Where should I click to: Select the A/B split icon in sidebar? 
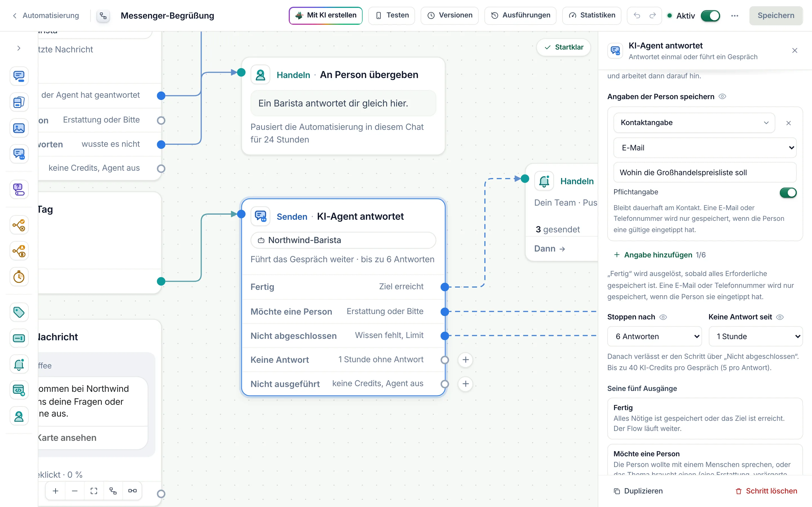tap(19, 251)
